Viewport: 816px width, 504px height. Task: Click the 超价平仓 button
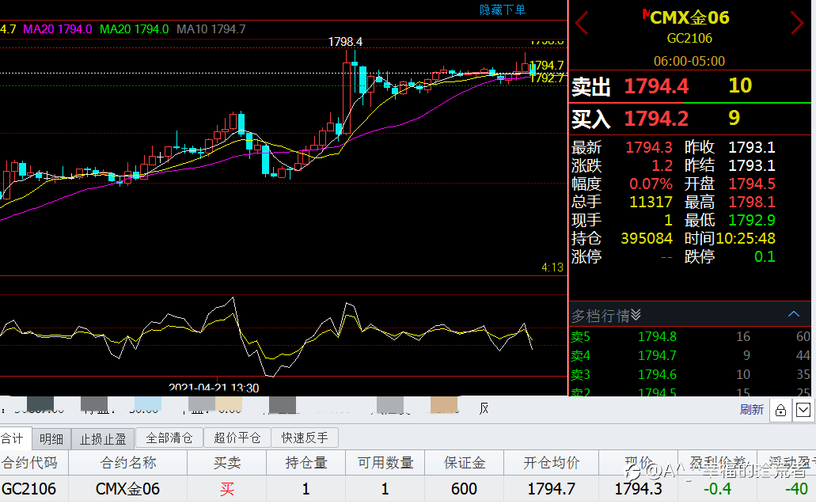(x=237, y=438)
